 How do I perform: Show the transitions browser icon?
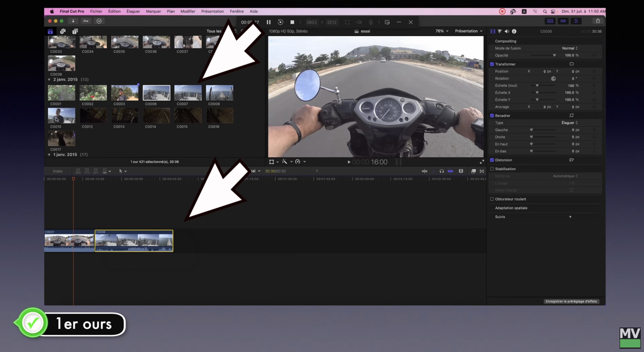click(x=482, y=171)
